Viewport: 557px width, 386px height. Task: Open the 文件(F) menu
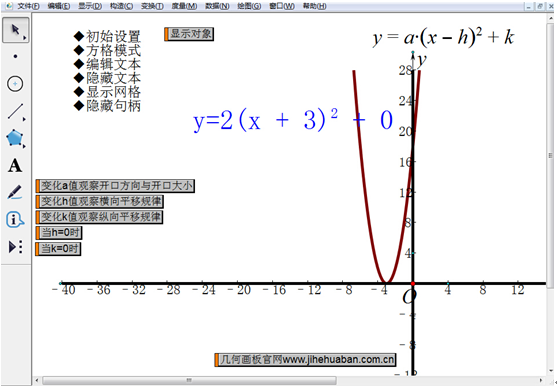28,6
